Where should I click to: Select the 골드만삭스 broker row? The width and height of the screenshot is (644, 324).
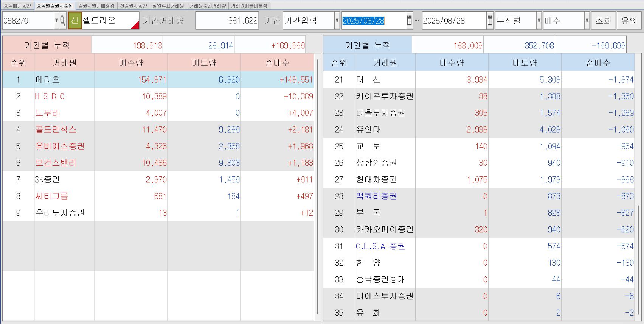pos(158,129)
